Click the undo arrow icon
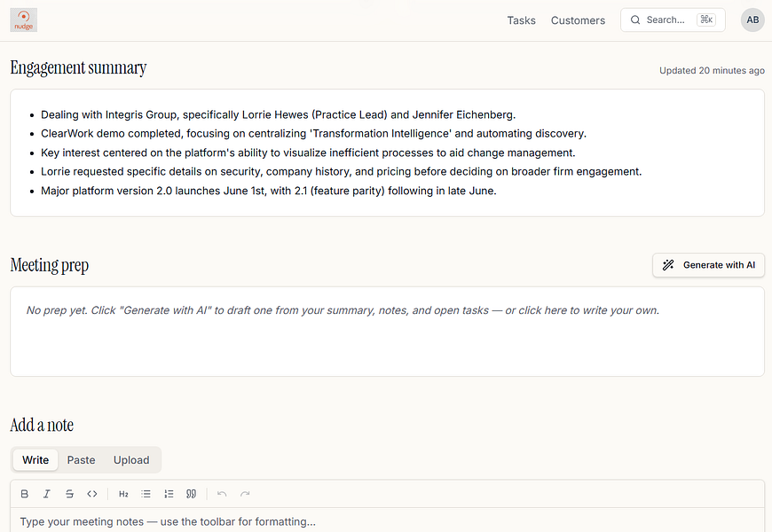This screenshot has height=532, width=772. pos(222,494)
